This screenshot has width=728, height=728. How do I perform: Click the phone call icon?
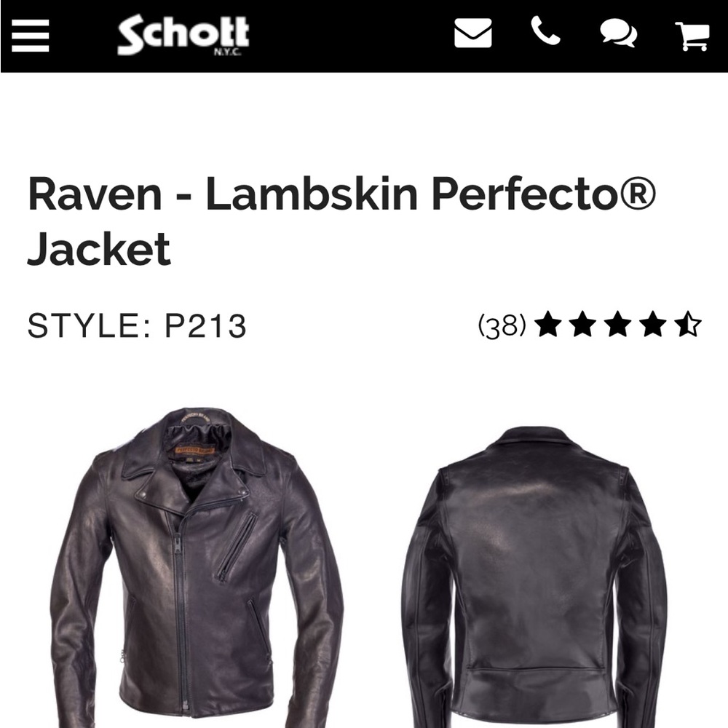pos(547,33)
